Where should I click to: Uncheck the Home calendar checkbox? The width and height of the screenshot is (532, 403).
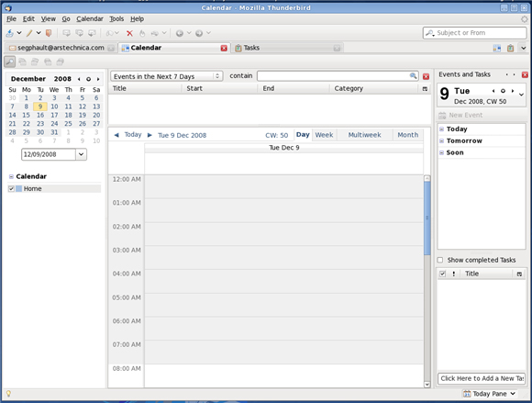pos(11,189)
